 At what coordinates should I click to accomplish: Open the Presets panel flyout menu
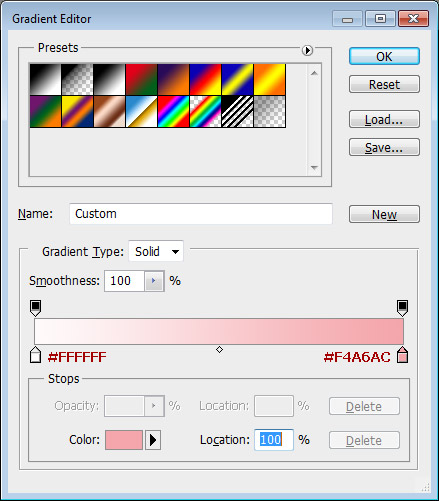pos(307,50)
